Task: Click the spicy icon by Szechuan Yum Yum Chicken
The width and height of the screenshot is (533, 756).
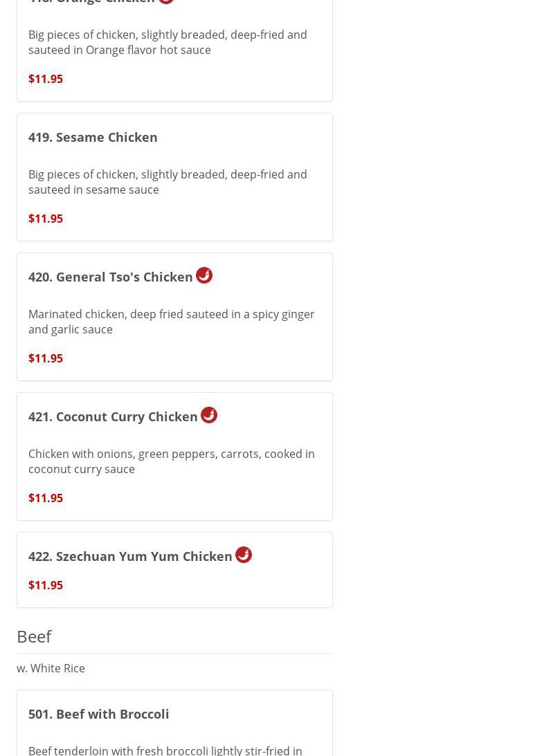Action: [x=244, y=555]
